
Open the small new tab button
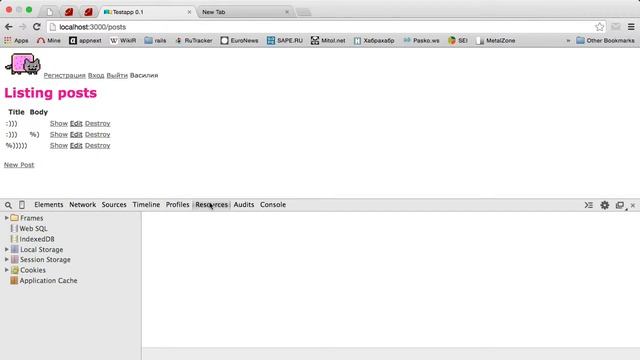tap(303, 12)
